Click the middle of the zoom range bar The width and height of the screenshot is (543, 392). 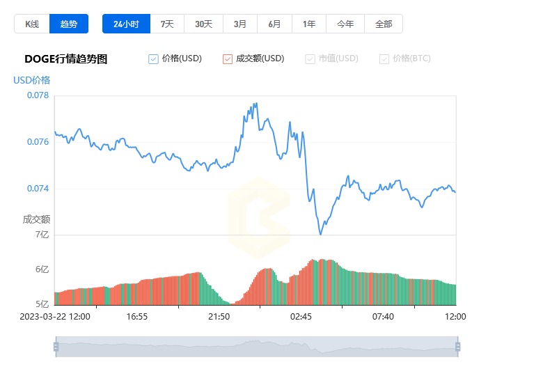(256, 347)
